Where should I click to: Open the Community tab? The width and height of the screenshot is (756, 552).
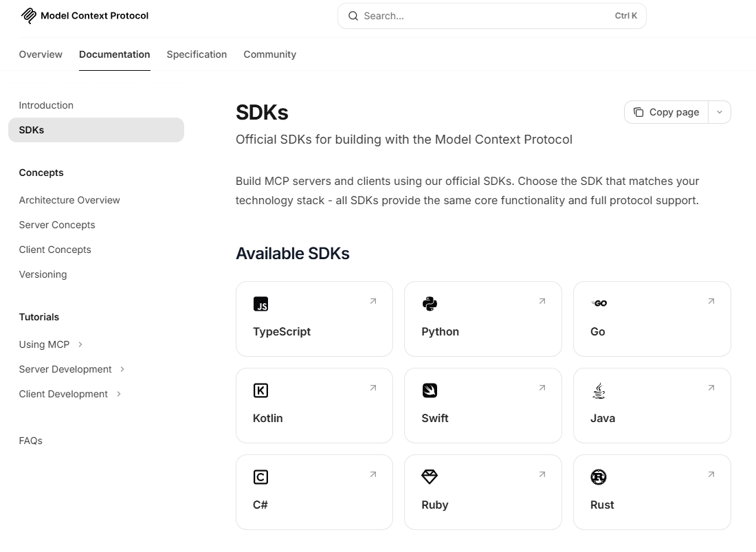(269, 54)
